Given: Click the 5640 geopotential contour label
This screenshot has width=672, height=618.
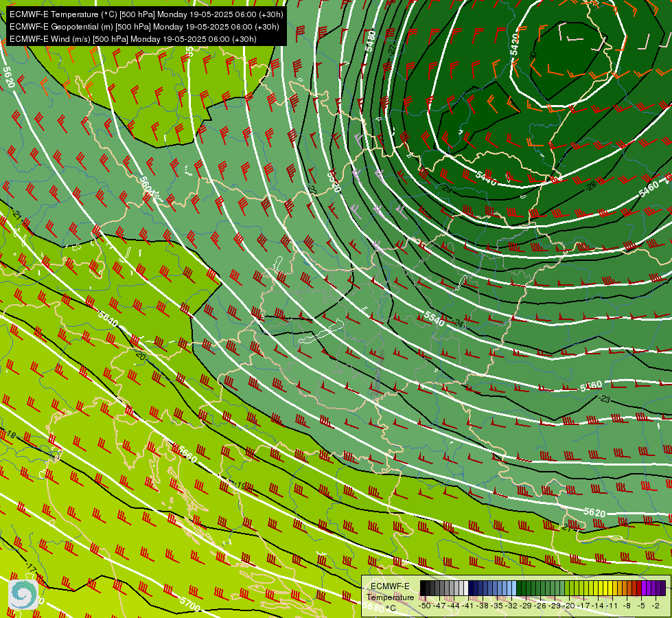Looking at the screenshot, I should click(x=108, y=318).
